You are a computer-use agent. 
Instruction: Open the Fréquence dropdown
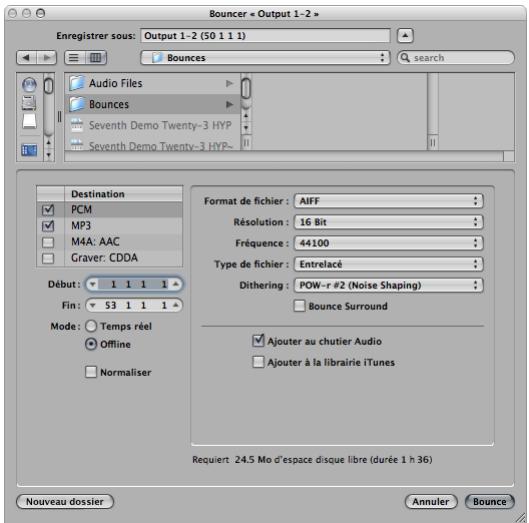coord(388,243)
